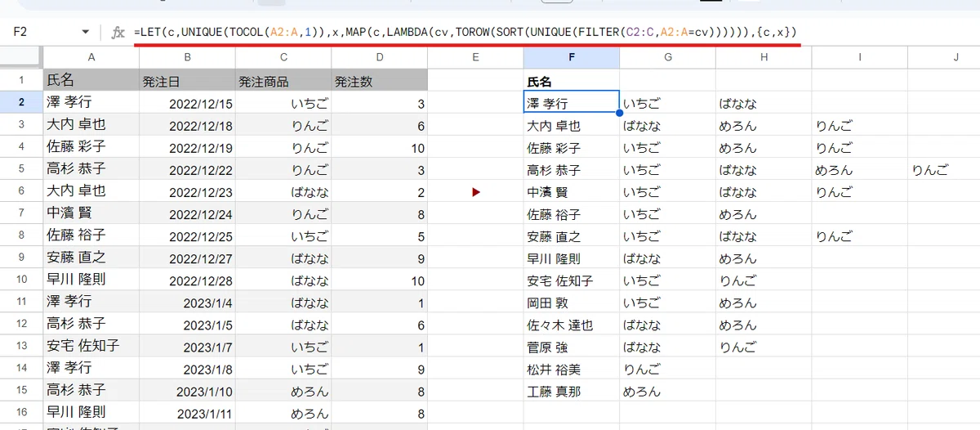This screenshot has width=980, height=430.
Task: Click めろん in column G beside 工藤 真那
Action: (x=667, y=391)
